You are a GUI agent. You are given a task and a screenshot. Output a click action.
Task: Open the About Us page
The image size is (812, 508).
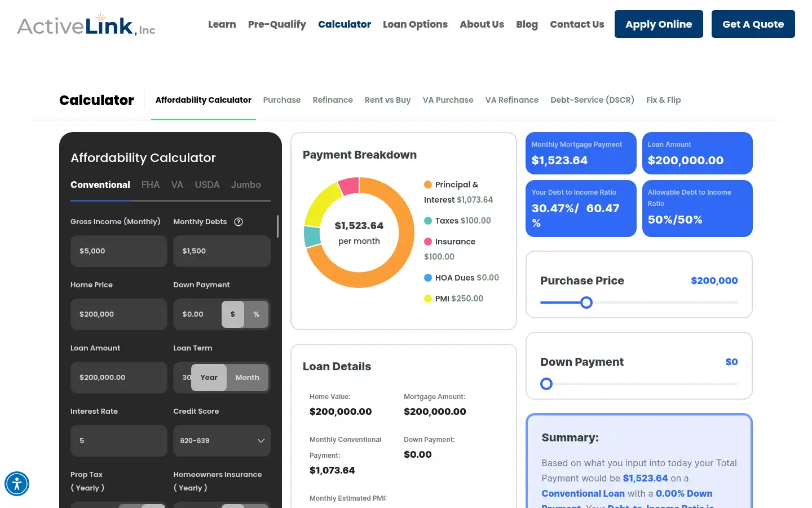482,24
